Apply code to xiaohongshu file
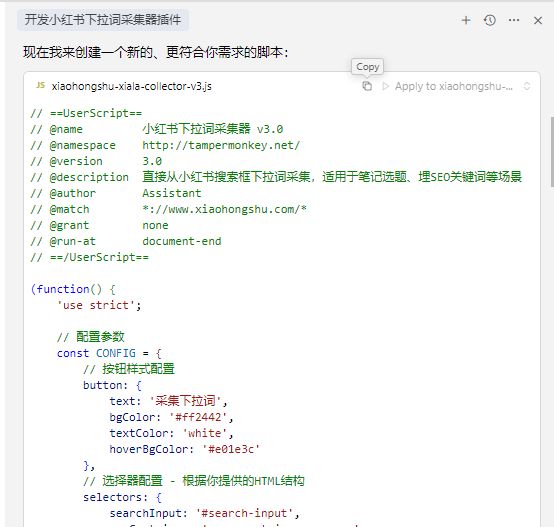Screen dimensions: 554x527 tap(447, 86)
